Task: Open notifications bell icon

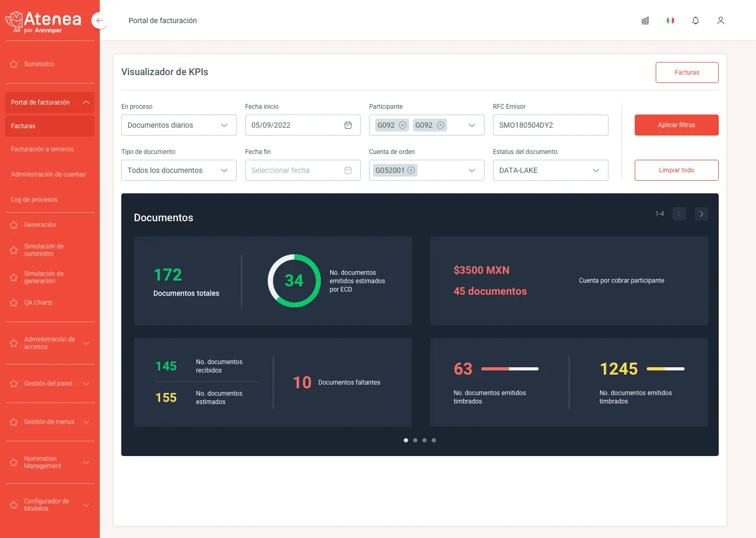Action: click(x=696, y=20)
